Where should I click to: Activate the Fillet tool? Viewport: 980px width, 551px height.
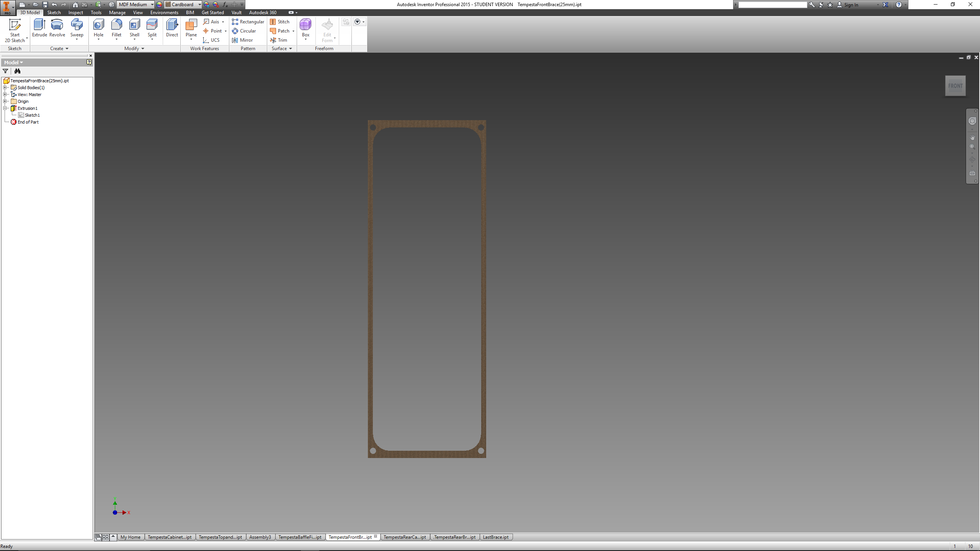pyautogui.click(x=116, y=29)
